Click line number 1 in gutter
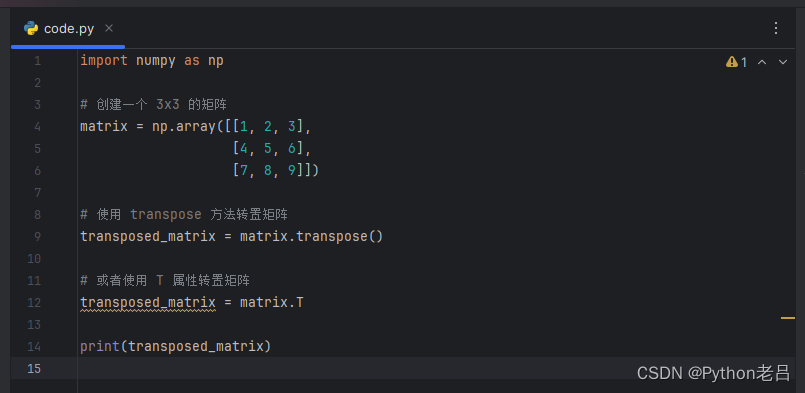This screenshot has width=805, height=393. pyautogui.click(x=37, y=61)
